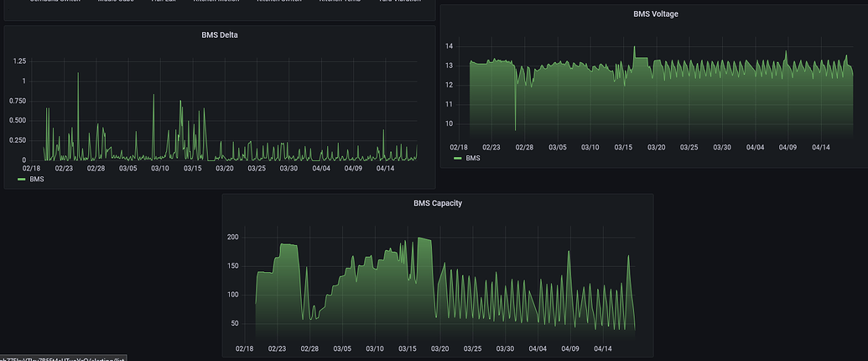Click 03/20 date label on BMS Capacity axis
Image resolution: width=868 pixels, height=361 pixels.
point(440,348)
